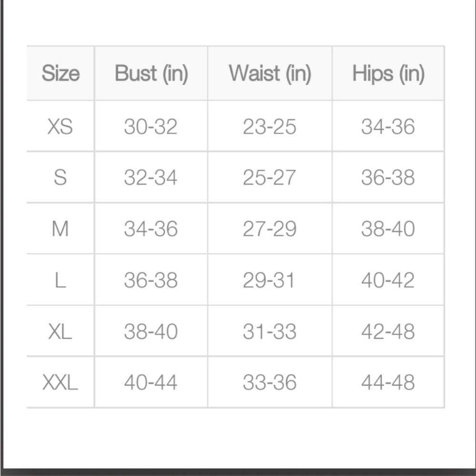Click the Bust (in) column header
Screen dimensions: 476x476
(x=151, y=73)
